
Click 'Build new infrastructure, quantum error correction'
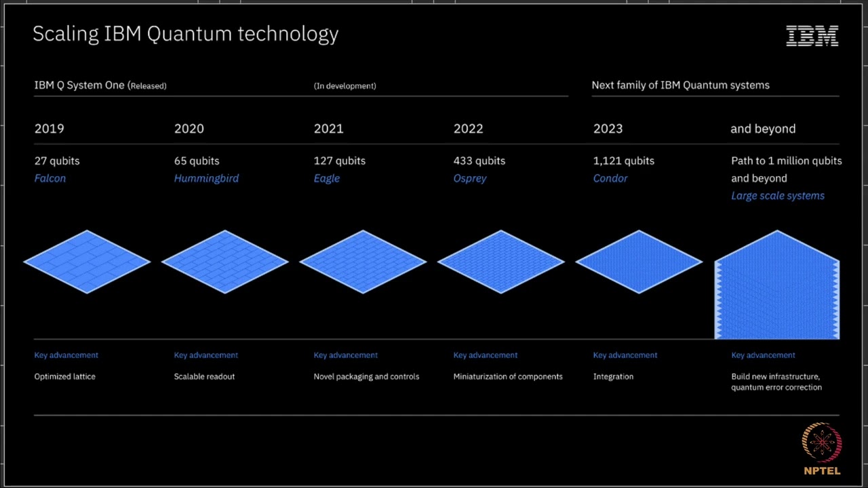click(776, 382)
